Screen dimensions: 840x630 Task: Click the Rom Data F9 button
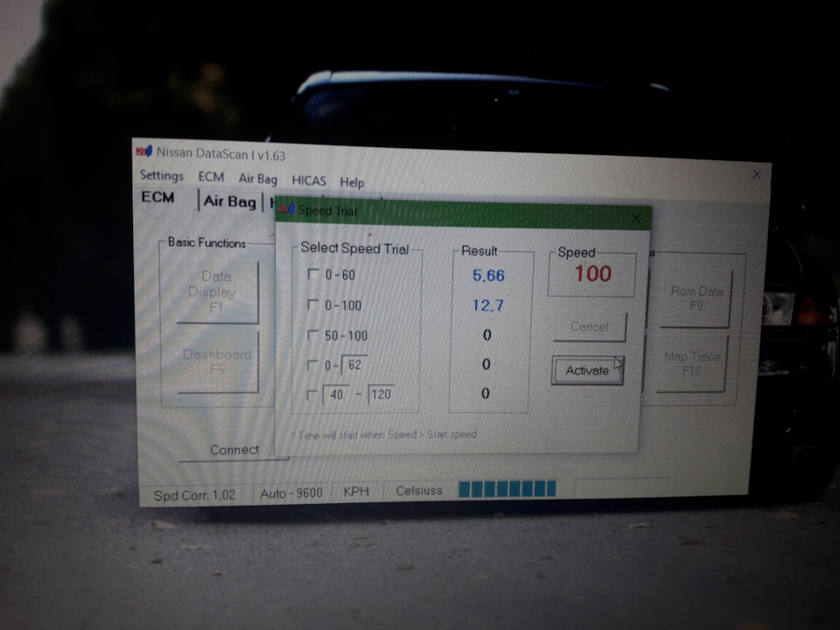pos(696,298)
